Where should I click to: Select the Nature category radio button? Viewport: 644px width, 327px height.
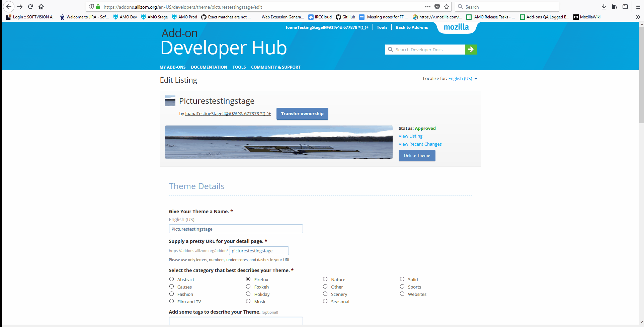click(325, 279)
